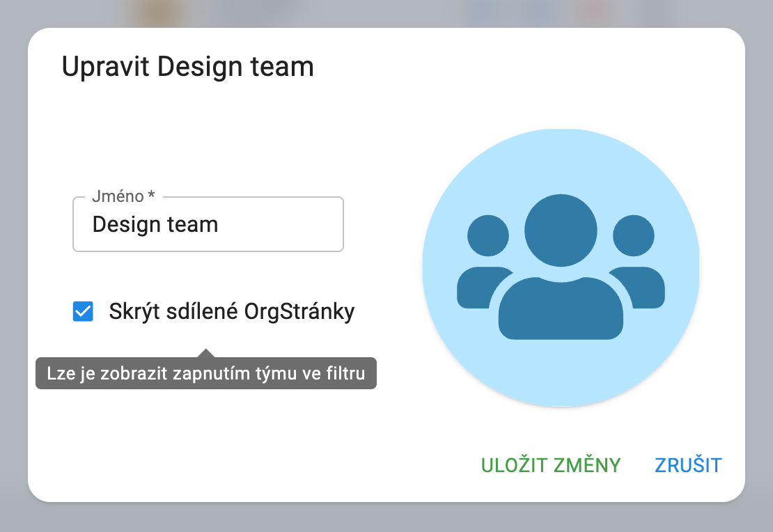
Task: Click the small tooltip arrow pointer
Action: [205, 353]
